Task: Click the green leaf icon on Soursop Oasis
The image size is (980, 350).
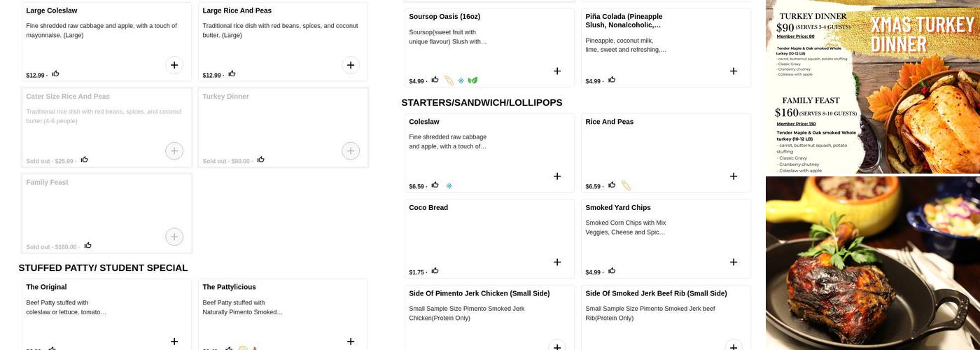Action: click(472, 80)
